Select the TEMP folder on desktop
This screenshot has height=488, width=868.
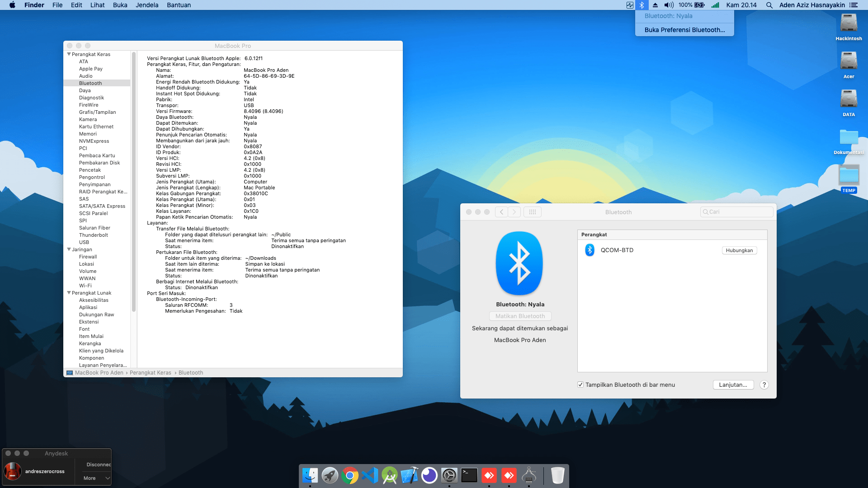(x=849, y=179)
